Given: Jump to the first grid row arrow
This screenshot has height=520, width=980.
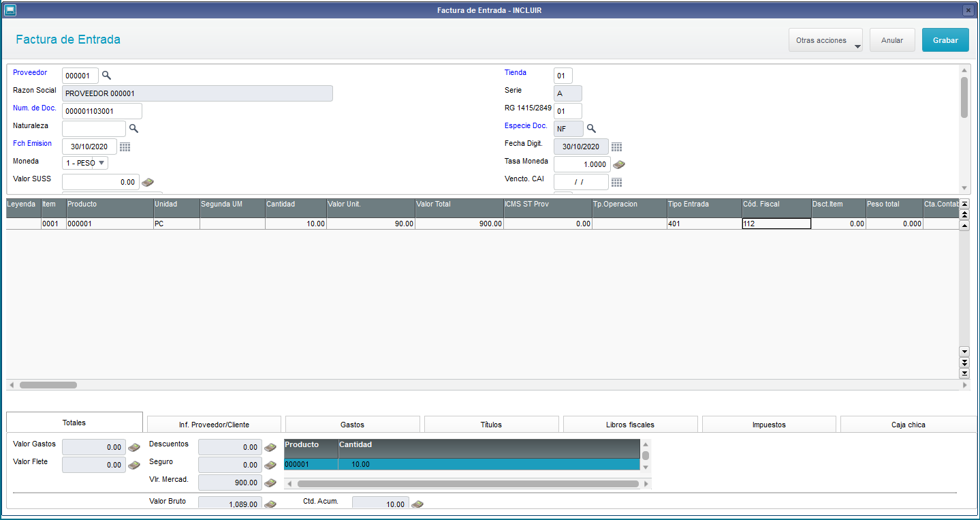Looking at the screenshot, I should [x=964, y=203].
